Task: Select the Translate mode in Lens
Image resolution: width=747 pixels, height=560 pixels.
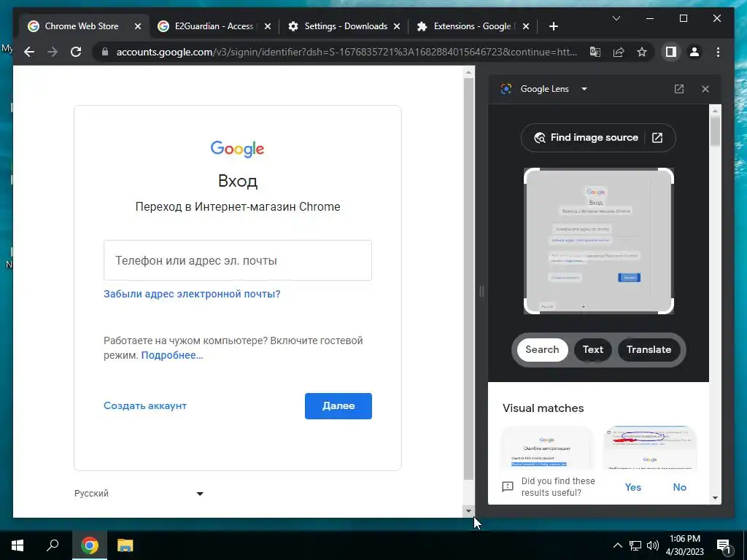Action: pos(649,349)
